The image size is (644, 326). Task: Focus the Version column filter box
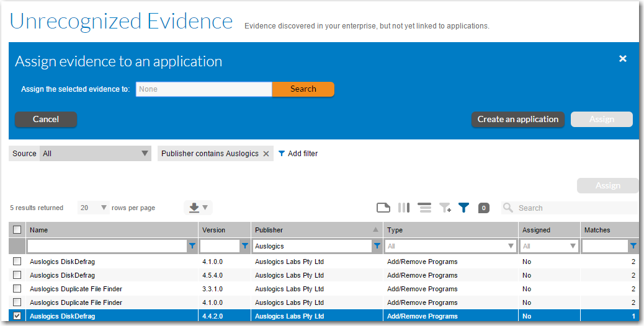(220, 246)
